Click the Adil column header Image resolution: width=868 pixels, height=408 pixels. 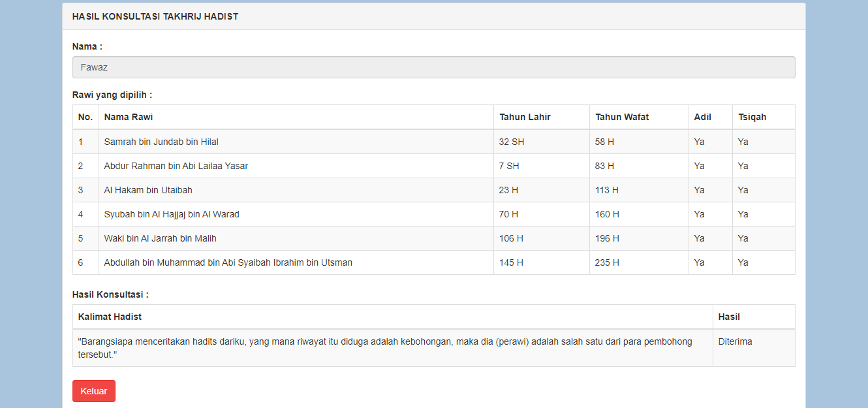[703, 117]
